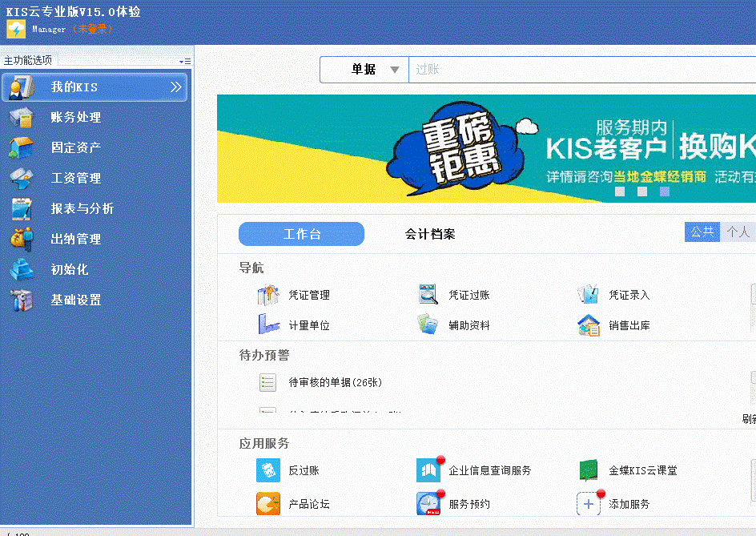Launch 反过账 application service
Screen dimensions: 756x536
(267, 470)
